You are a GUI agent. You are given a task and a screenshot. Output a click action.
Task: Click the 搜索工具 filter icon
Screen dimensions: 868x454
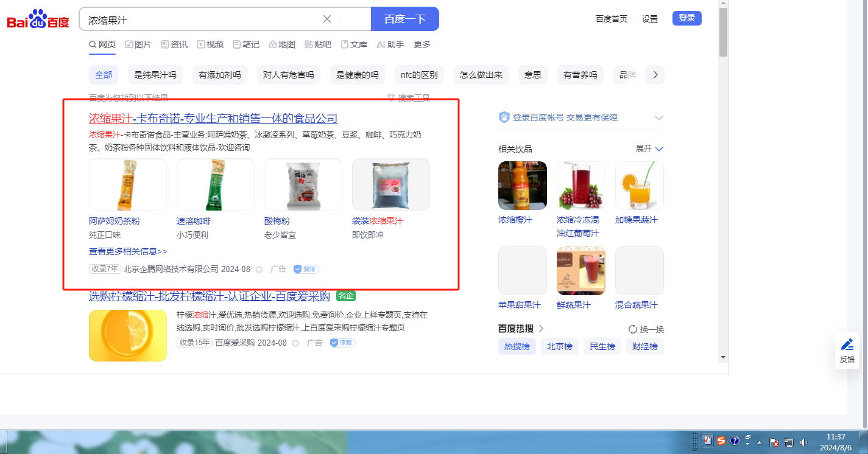point(392,98)
